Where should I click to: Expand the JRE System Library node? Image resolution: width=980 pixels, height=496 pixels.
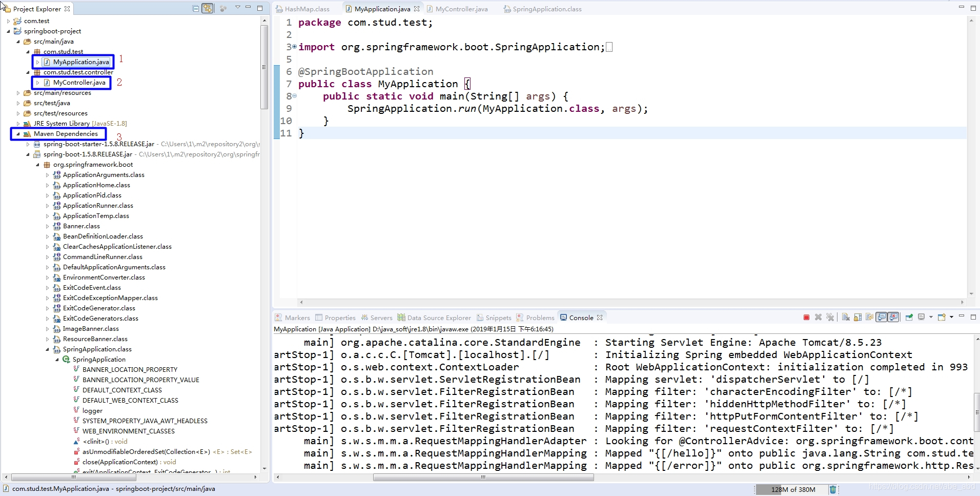coord(18,124)
